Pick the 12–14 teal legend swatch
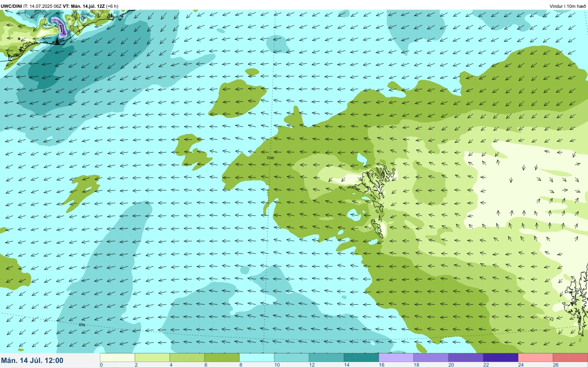This screenshot has width=588, height=368. 327,357
